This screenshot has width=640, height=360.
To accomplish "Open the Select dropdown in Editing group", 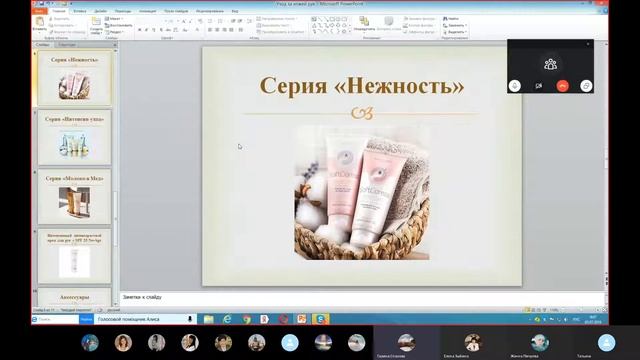I will 454,32.
